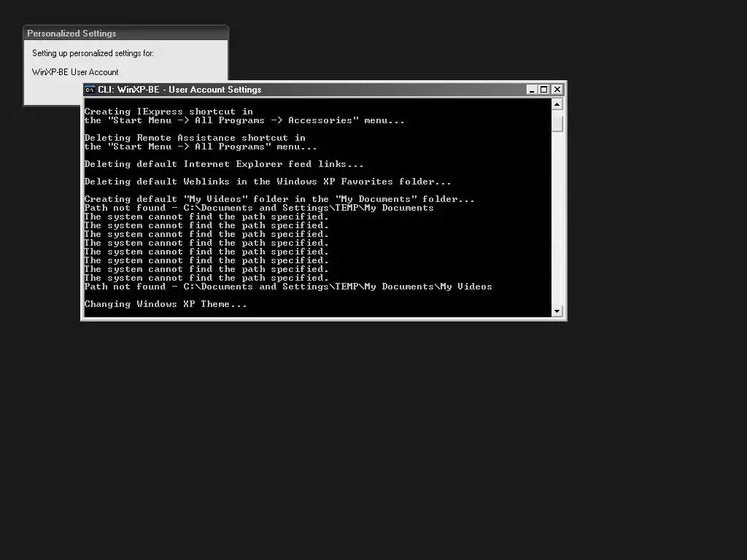Click the console scrollbar down arrow
Screen dimensions: 747x560
pyautogui.click(x=557, y=311)
